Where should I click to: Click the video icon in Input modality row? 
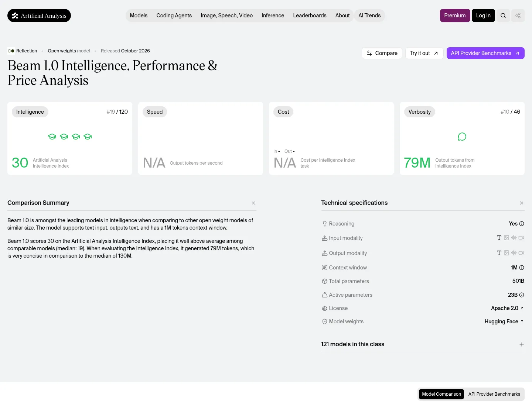click(x=521, y=238)
